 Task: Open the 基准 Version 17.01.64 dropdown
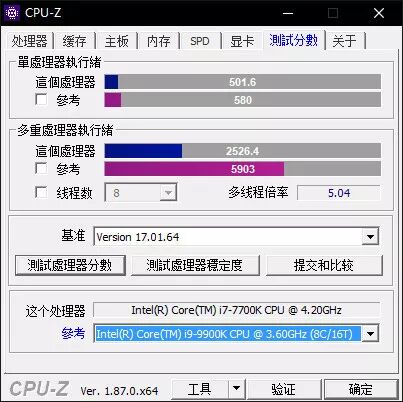370,237
